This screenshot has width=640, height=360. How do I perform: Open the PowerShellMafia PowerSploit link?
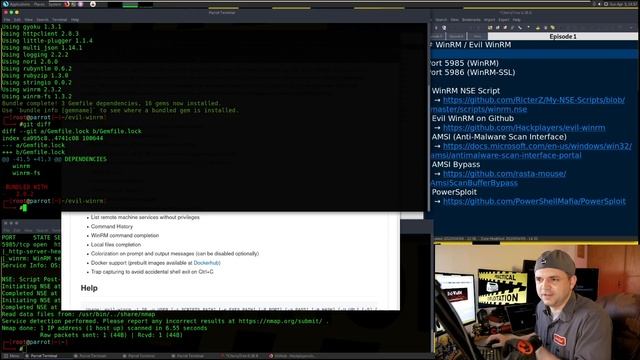tap(534, 201)
